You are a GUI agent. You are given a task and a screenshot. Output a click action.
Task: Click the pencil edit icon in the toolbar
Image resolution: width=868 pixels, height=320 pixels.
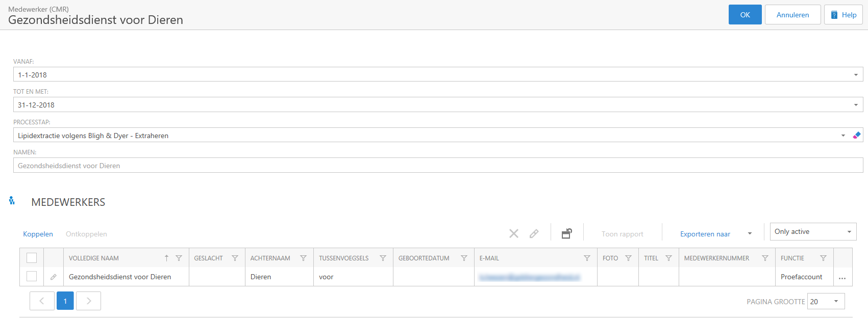tap(534, 233)
